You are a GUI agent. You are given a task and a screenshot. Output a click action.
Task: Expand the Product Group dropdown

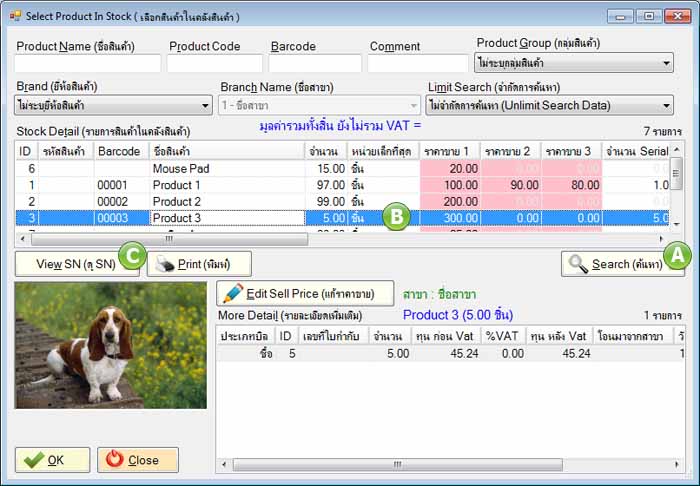pos(574,64)
